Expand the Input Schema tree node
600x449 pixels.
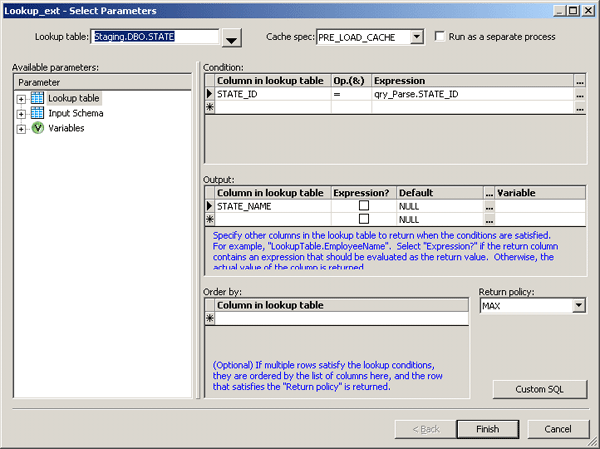tap(21, 113)
